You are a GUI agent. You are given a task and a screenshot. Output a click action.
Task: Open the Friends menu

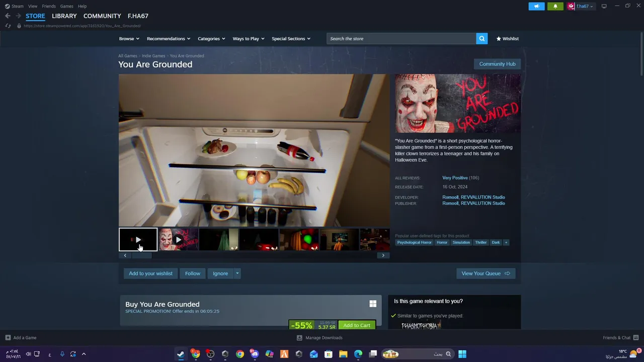49,6
